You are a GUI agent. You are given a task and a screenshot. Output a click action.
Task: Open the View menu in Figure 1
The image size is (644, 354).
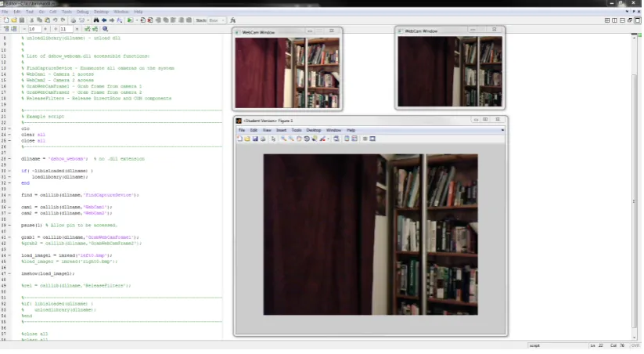pos(267,130)
